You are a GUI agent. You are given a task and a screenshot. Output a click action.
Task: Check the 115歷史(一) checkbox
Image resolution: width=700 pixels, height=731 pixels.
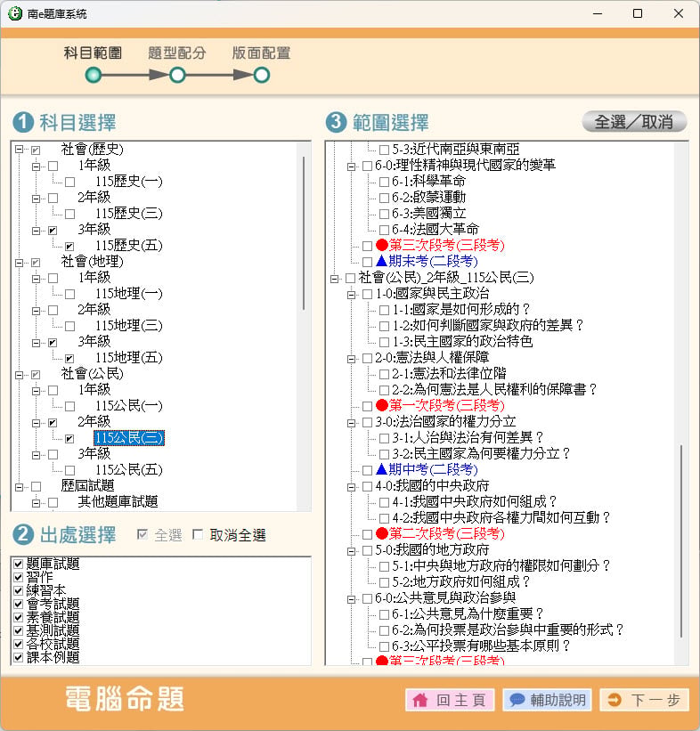(x=70, y=182)
